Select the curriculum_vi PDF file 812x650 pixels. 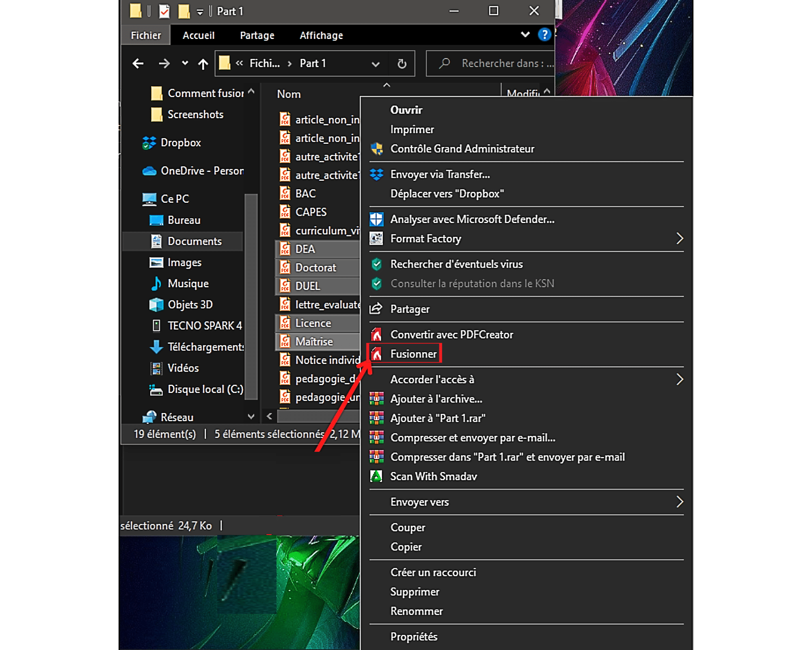320,231
